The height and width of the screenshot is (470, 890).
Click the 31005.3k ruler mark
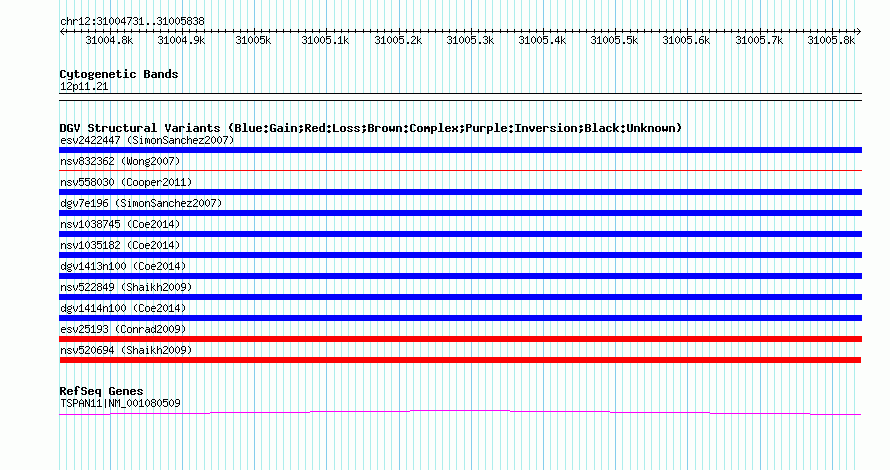[470, 40]
